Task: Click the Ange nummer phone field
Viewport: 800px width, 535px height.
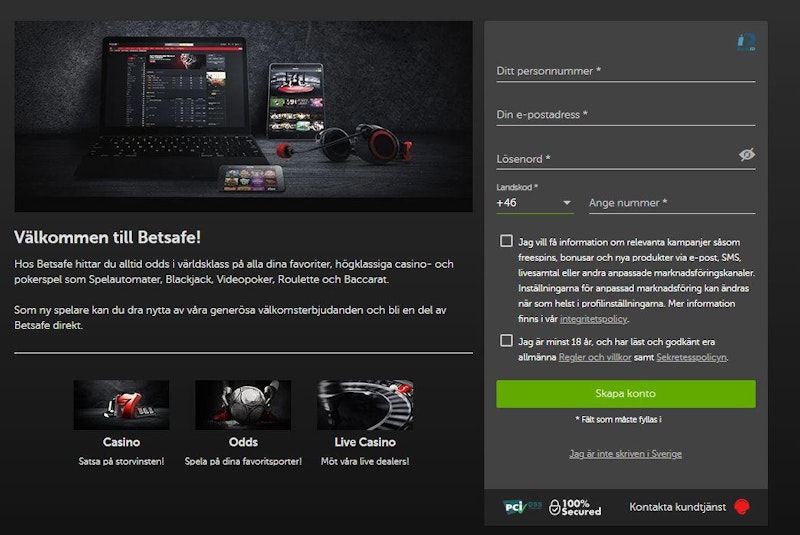Action: (672, 203)
